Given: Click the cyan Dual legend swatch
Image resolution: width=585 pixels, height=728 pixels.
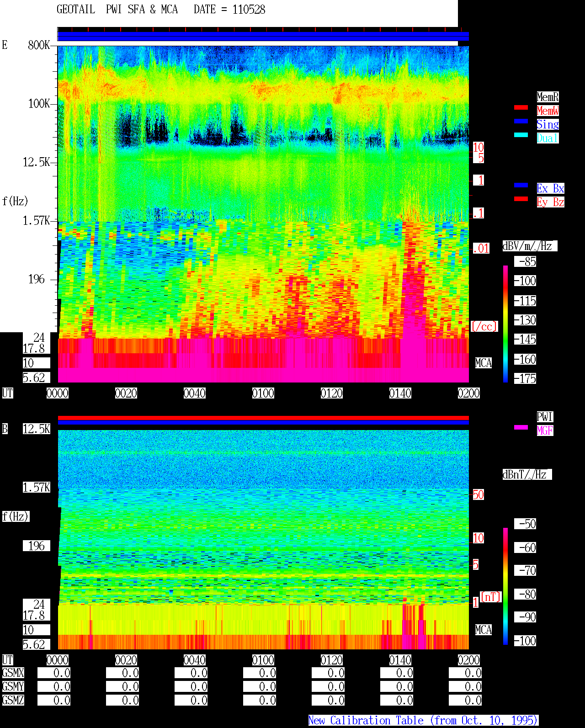Looking at the screenshot, I should pos(521,135).
